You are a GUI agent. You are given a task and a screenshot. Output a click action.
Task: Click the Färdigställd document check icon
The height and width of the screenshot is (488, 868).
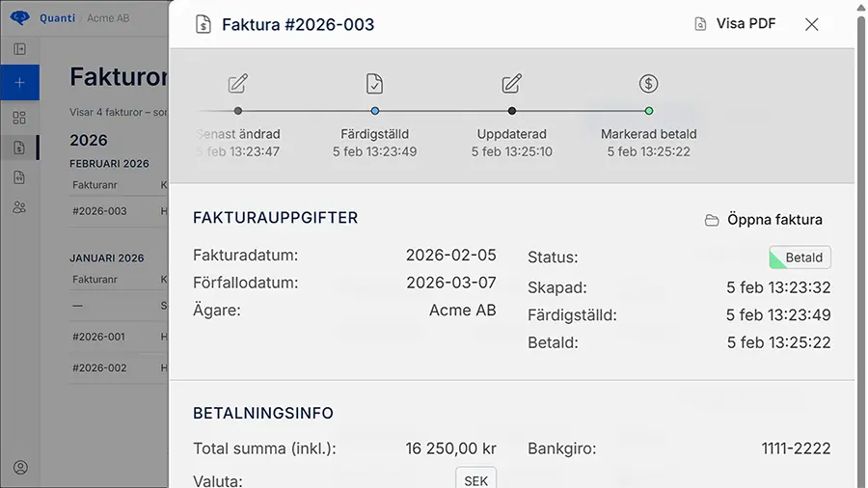click(x=375, y=84)
